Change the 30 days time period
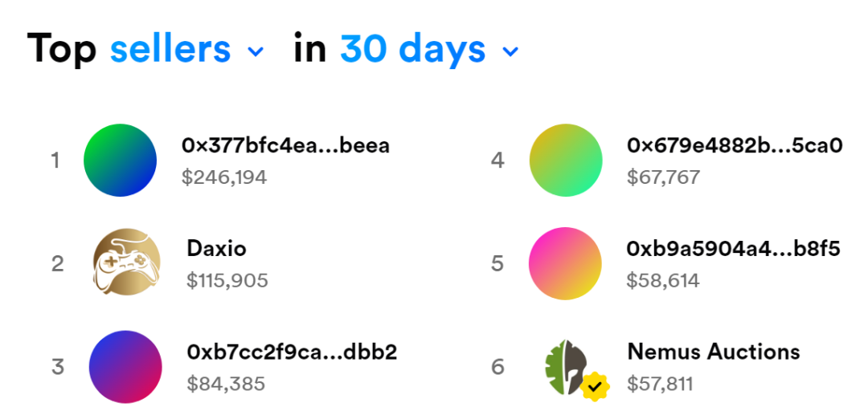The width and height of the screenshot is (868, 411). (412, 49)
